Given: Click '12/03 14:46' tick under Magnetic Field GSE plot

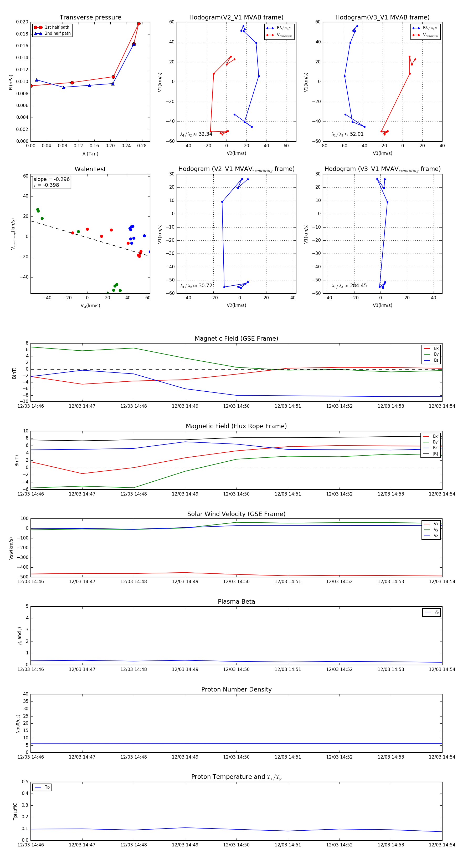Looking at the screenshot, I should (x=31, y=406).
